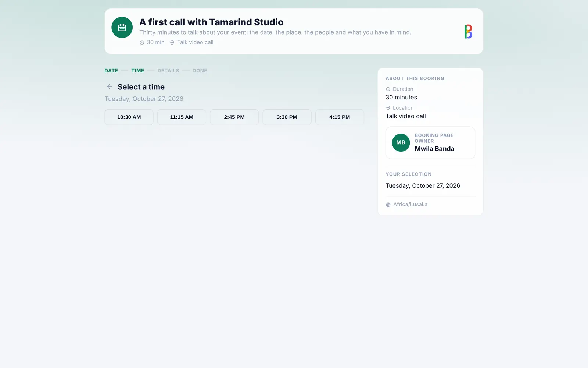
Task: Click the Mwila Banda owner name
Action: 434,149
